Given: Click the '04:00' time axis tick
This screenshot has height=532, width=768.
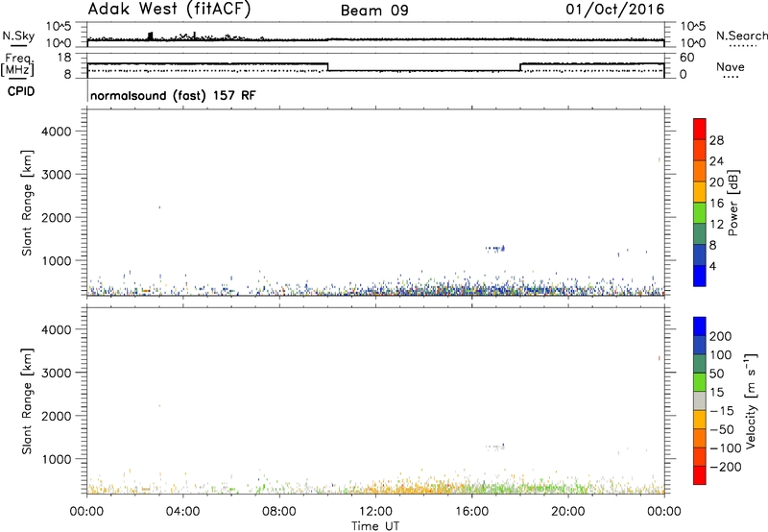Looking at the screenshot, I should (182, 512).
